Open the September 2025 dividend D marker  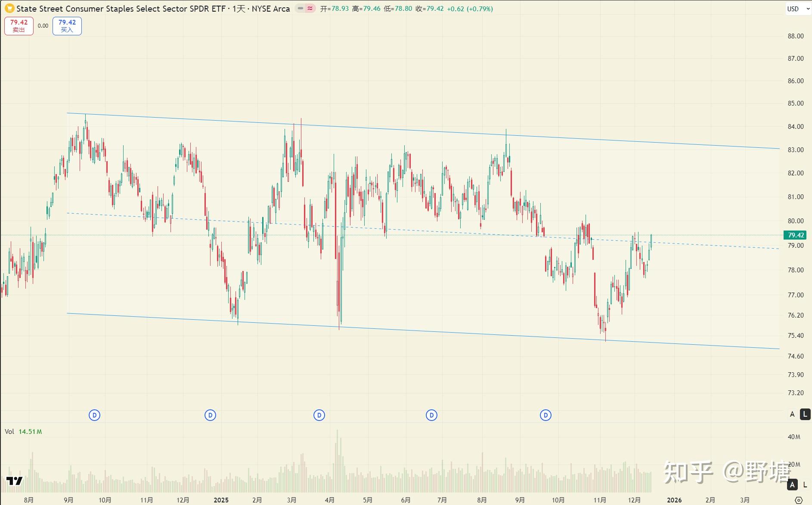click(x=545, y=415)
